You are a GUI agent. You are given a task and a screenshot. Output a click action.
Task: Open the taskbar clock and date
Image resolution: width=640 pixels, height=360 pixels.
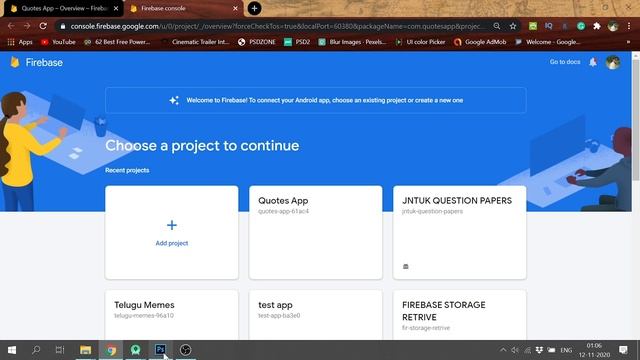coord(594,350)
